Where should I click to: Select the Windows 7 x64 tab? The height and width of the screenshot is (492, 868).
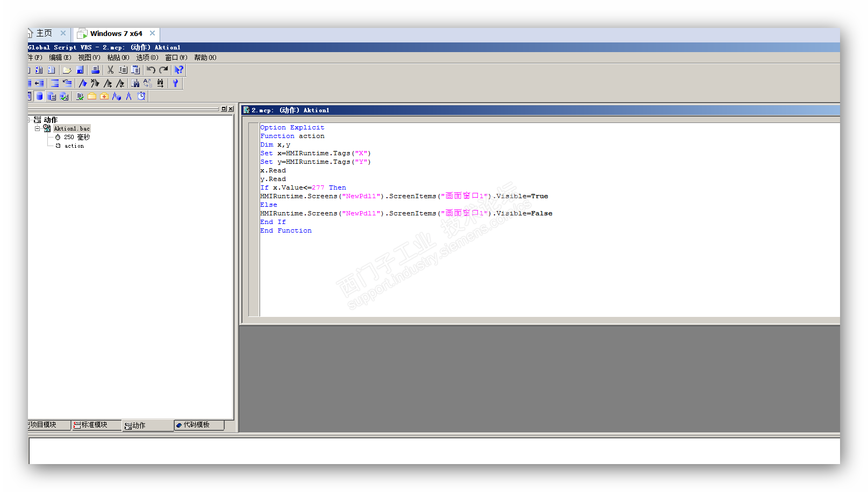(116, 34)
